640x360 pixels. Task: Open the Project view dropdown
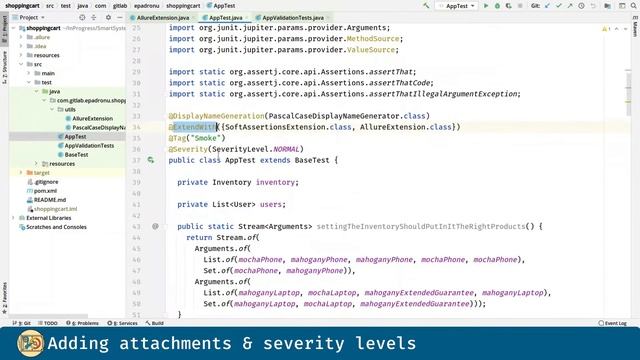tap(29, 18)
